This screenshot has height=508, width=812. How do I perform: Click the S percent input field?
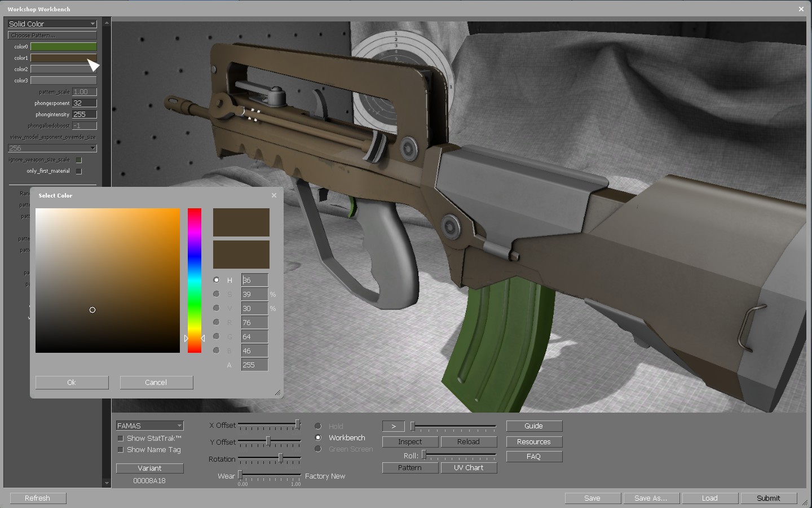pos(255,294)
